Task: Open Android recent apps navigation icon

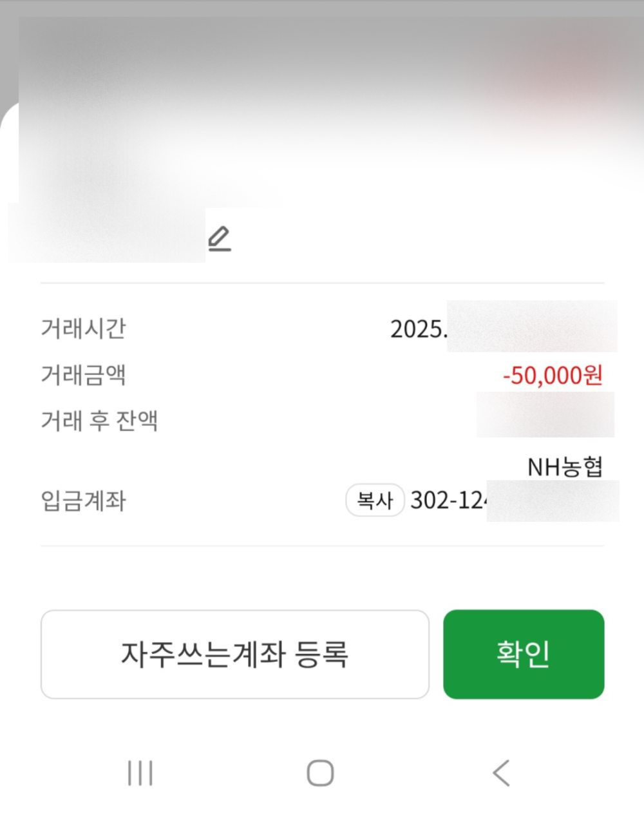Action: [140, 772]
